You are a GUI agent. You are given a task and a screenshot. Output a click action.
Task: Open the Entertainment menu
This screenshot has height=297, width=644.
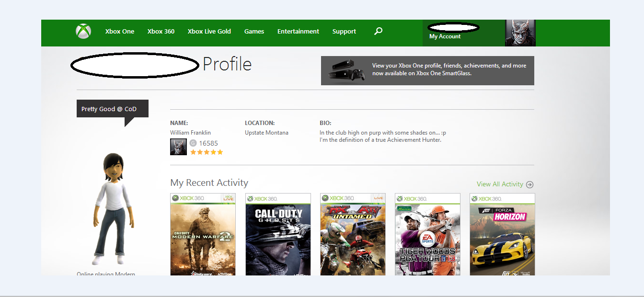point(298,31)
